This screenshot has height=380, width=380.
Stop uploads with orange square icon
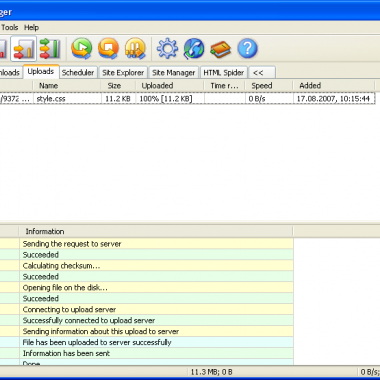click(108, 49)
